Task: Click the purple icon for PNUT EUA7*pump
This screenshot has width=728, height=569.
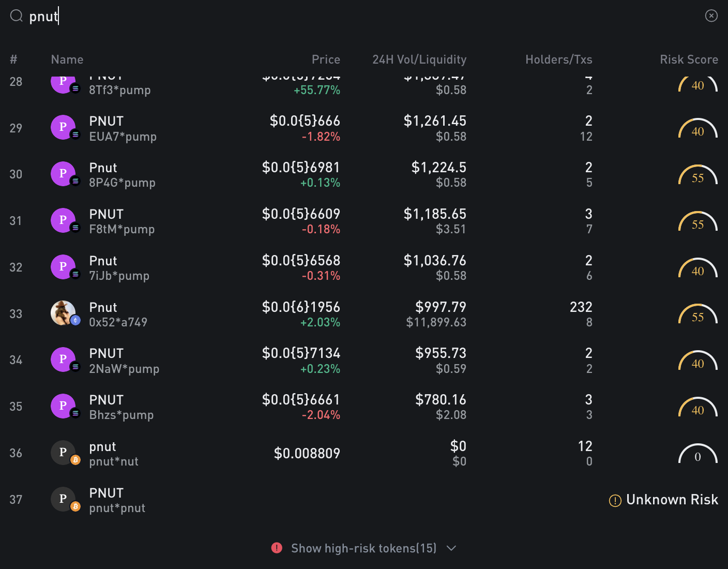Action: pos(63,127)
